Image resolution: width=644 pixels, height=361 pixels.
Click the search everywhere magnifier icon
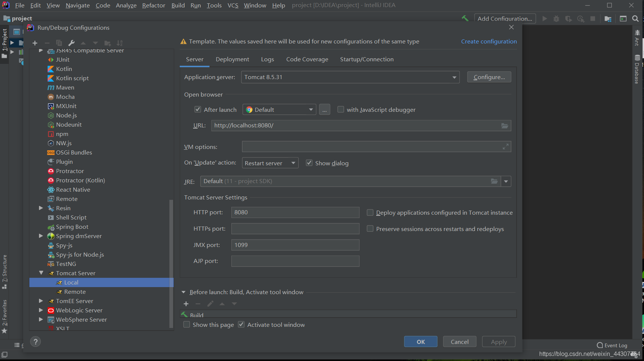tap(635, 19)
